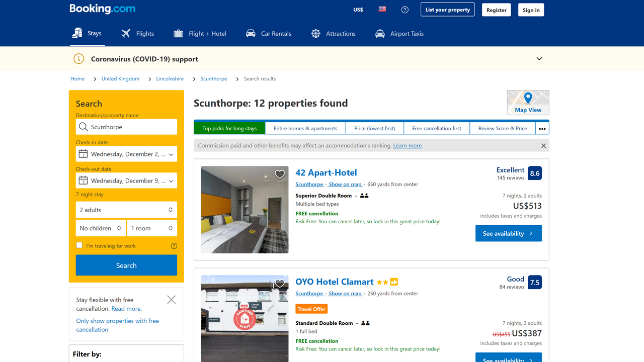Open more sort options ellipsis
The height and width of the screenshot is (362, 644).
click(x=542, y=129)
